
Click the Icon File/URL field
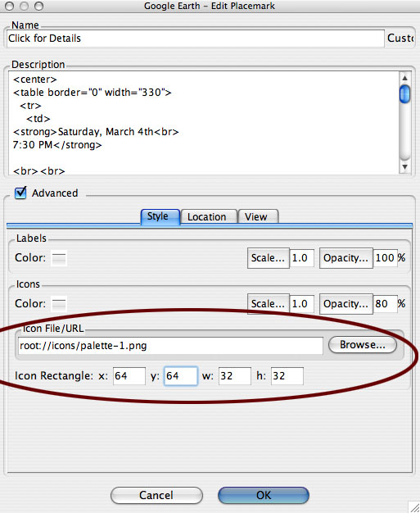pyautogui.click(x=170, y=346)
